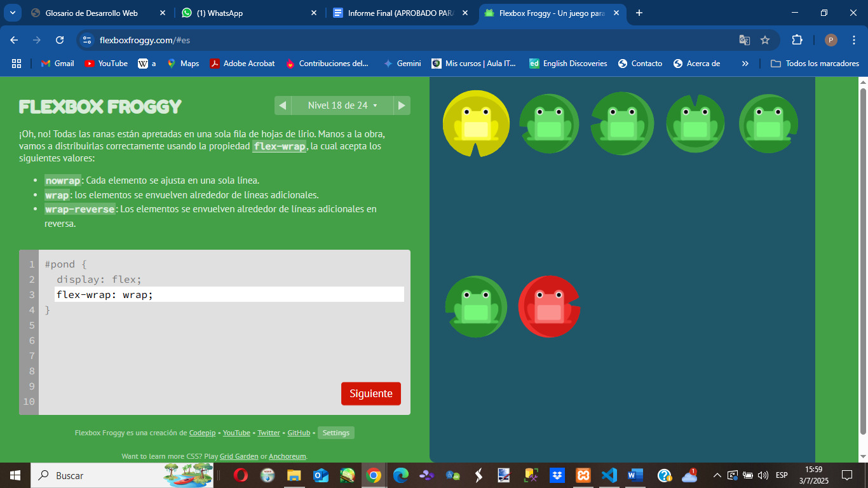Open Microsoft Edge from the taskbar
This screenshot has height=488, width=868.
pyautogui.click(x=400, y=475)
